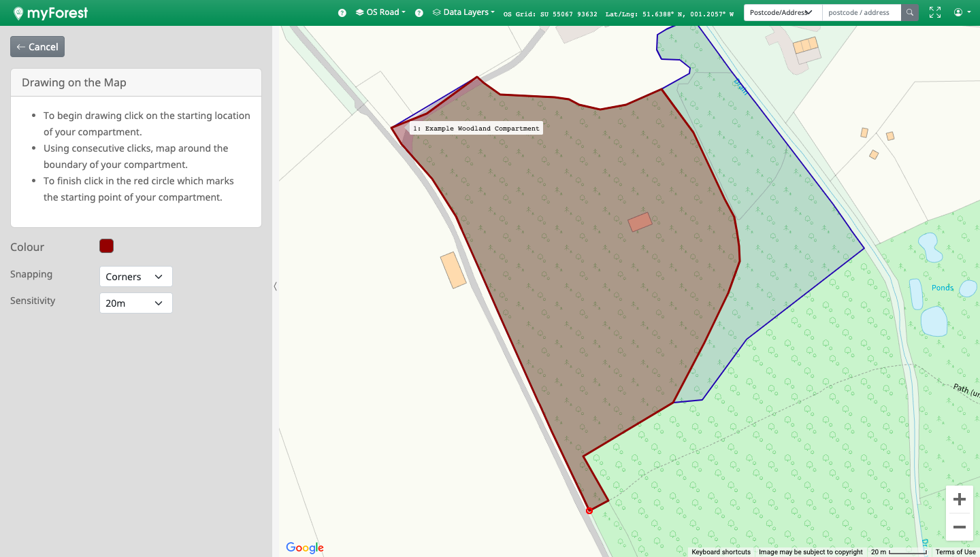Open the OS Road basemap menu
980x557 pixels.
click(x=381, y=12)
